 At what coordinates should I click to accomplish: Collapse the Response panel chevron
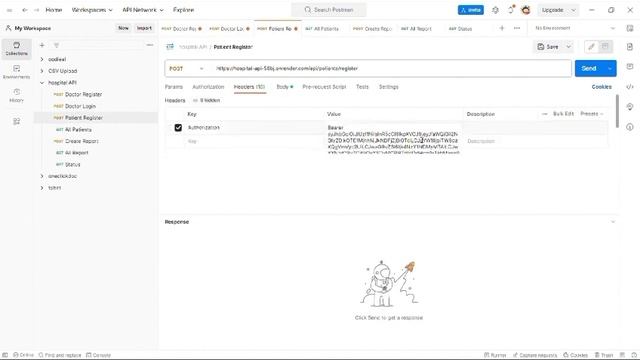tap(613, 222)
